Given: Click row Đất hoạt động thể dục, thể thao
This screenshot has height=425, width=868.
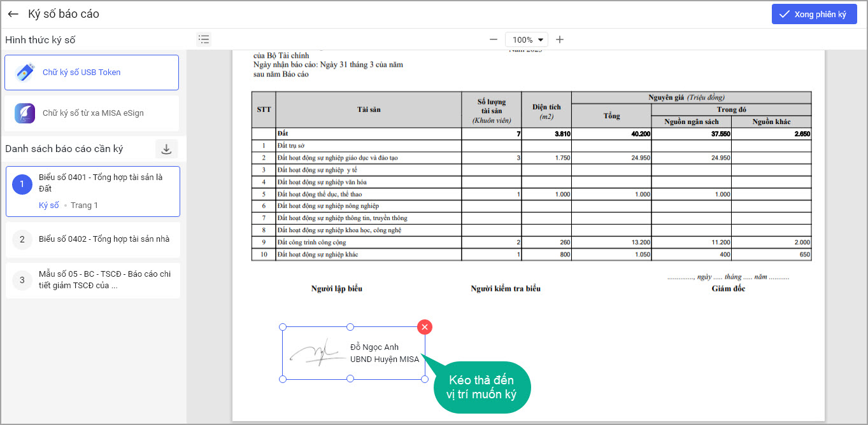Looking at the screenshot, I should click(531, 194).
